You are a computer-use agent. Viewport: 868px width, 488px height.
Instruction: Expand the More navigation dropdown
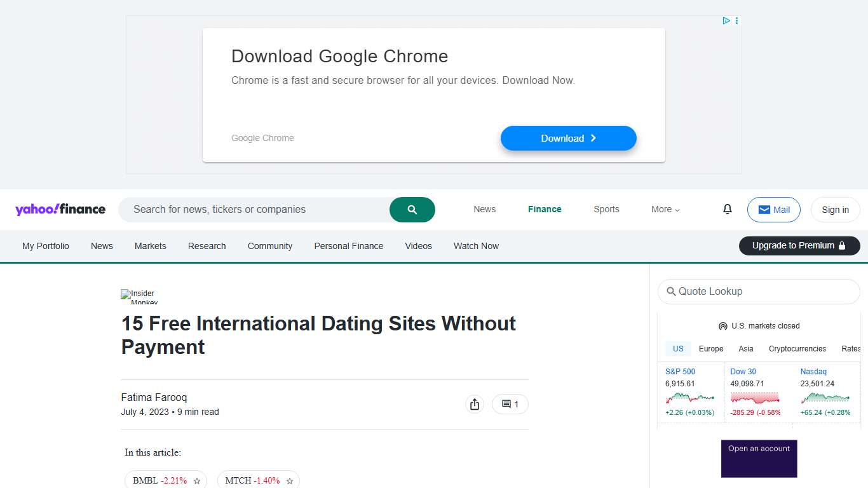665,209
